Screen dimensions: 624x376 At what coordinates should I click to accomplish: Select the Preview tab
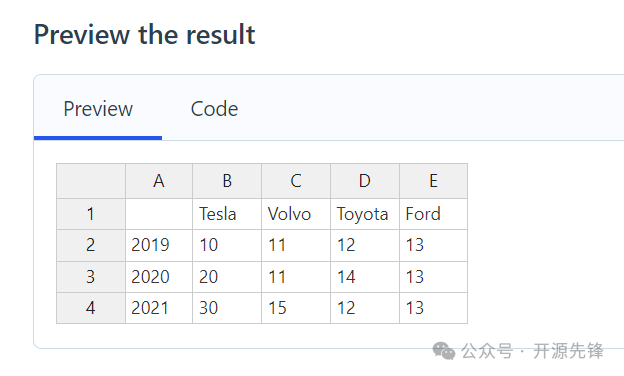(x=98, y=109)
